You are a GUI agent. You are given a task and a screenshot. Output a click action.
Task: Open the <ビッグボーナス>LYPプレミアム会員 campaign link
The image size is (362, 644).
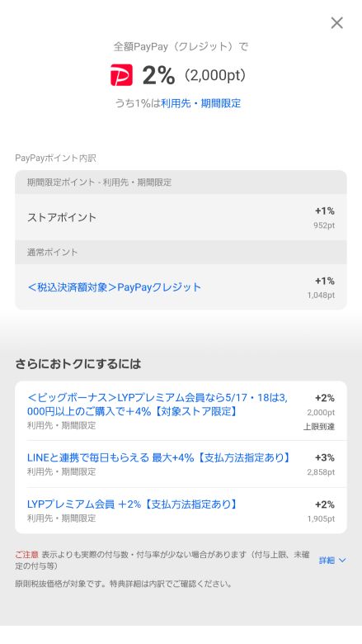[x=157, y=405]
